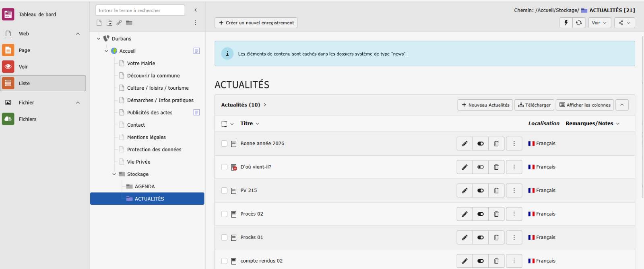Toggle visibility of D'où vient-il? record
This screenshot has height=269, width=644.
480,167
